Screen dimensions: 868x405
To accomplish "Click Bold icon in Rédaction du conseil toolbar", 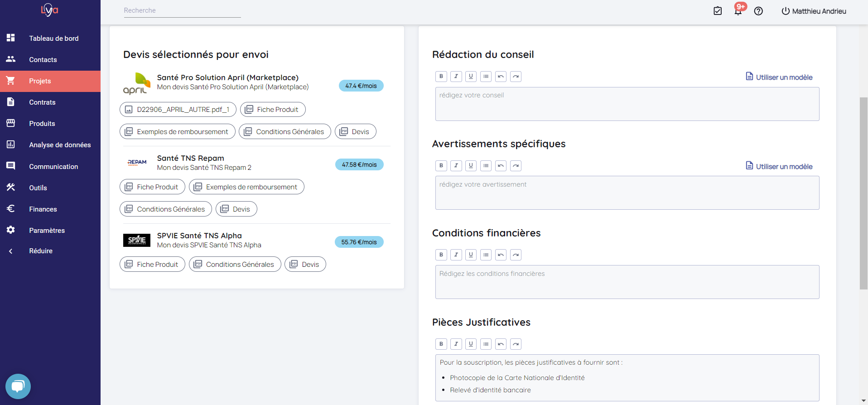I will (x=441, y=77).
